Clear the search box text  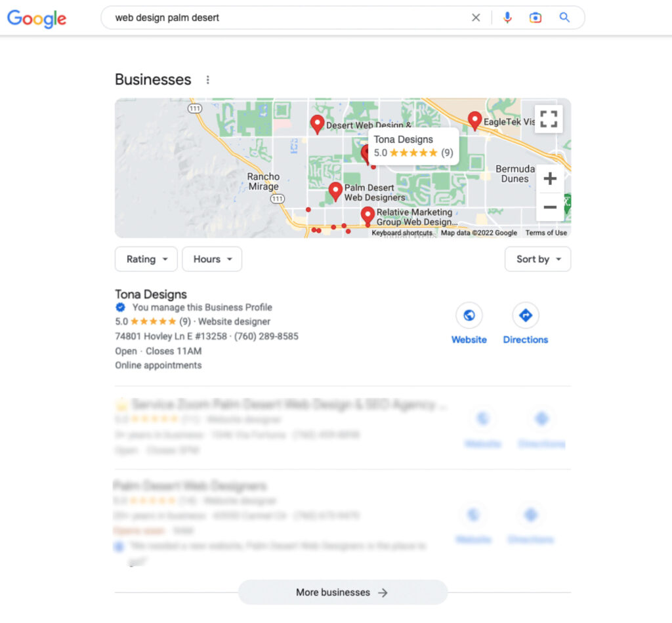tap(476, 18)
